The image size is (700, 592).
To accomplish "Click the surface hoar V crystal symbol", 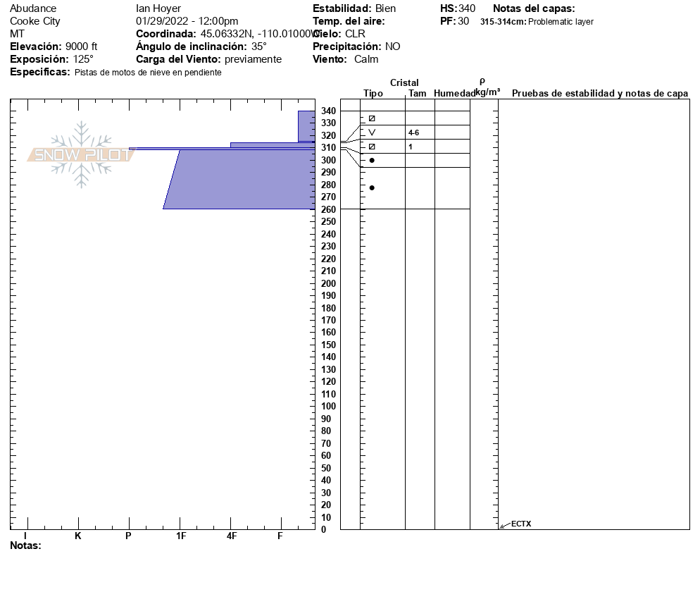I will pyautogui.click(x=372, y=132).
